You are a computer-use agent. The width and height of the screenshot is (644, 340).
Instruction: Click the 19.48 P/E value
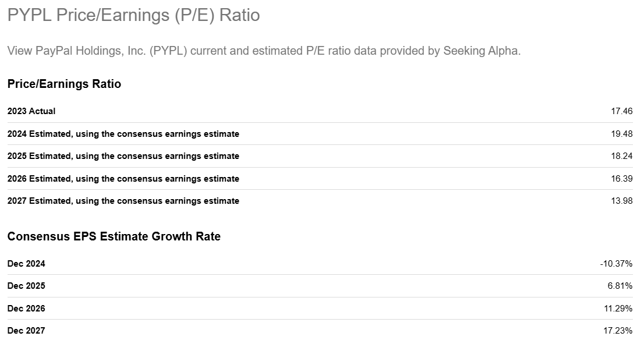(x=622, y=134)
